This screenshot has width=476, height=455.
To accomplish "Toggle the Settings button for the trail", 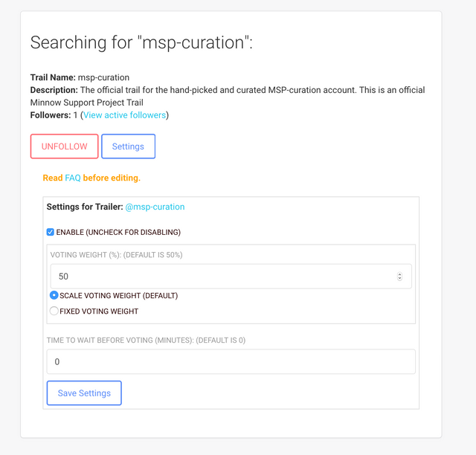I will click(128, 146).
